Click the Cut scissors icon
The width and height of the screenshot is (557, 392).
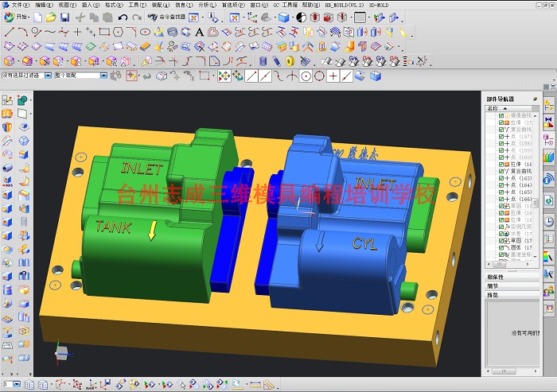point(81,17)
